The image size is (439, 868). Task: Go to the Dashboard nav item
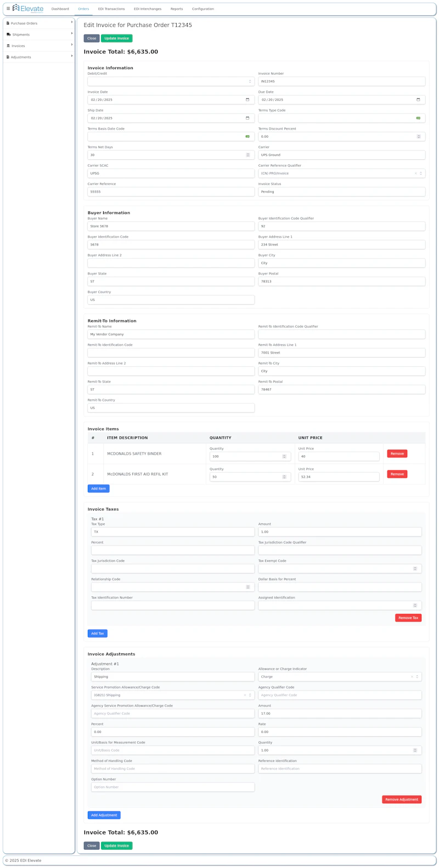pyautogui.click(x=60, y=9)
